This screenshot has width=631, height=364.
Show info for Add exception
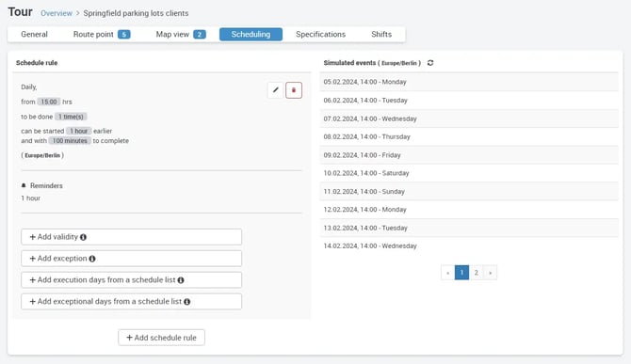[x=92, y=259]
